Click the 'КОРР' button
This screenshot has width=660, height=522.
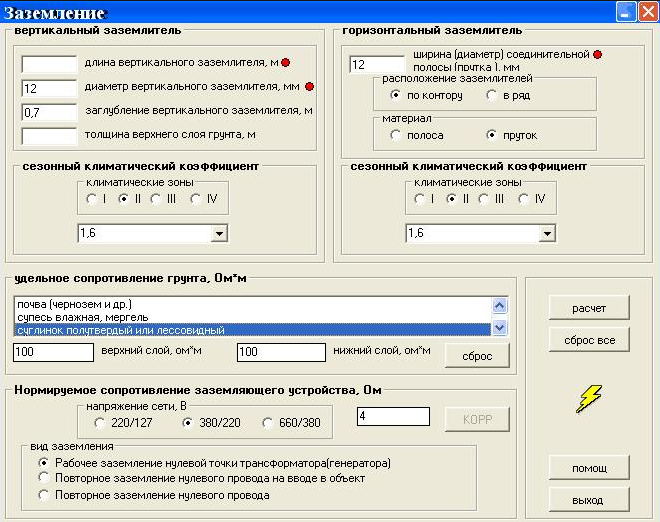click(477, 419)
